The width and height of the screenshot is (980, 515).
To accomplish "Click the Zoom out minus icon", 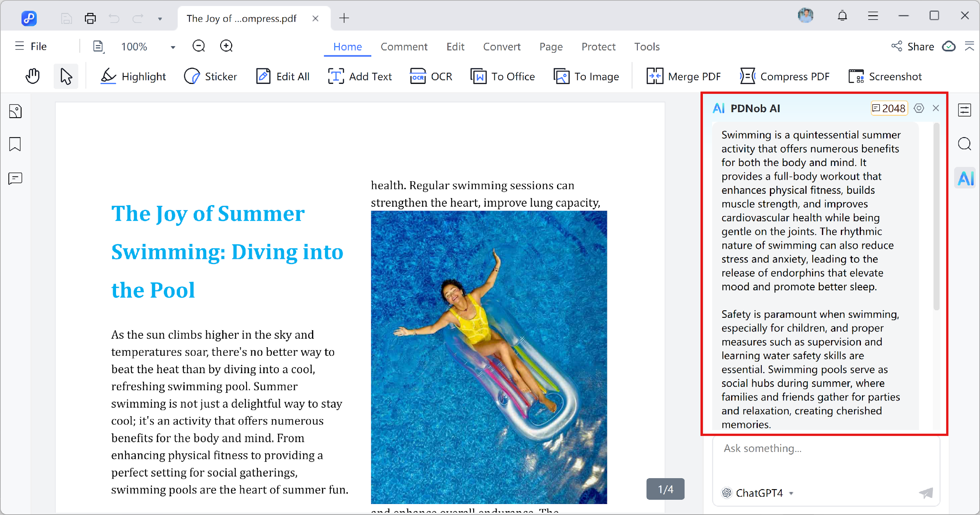I will click(x=199, y=46).
